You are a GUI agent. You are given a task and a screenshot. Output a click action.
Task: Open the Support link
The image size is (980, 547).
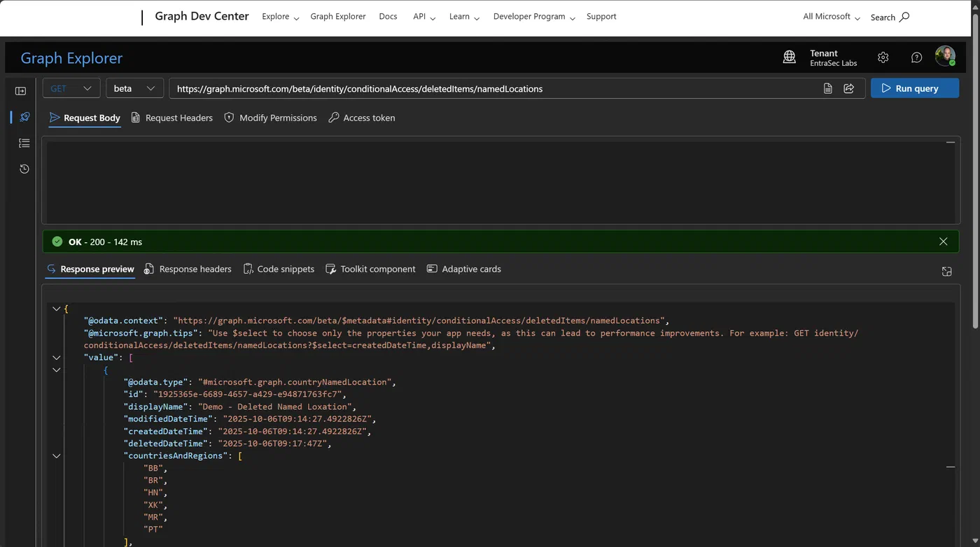click(x=601, y=17)
